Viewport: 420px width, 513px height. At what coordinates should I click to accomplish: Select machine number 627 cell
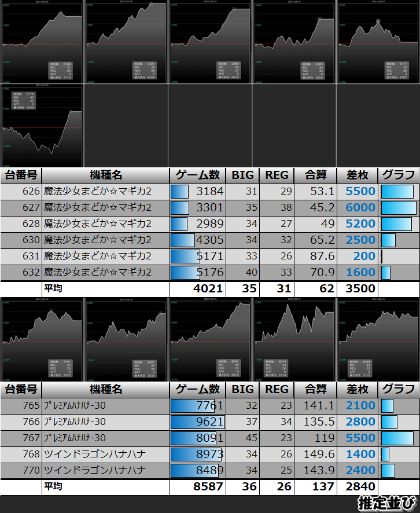pos(21,208)
